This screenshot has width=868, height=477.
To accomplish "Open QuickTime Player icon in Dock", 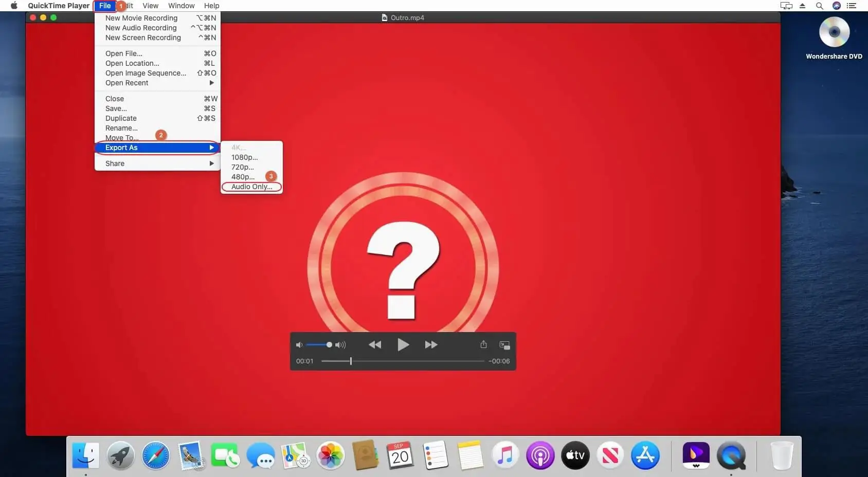I will coord(731,455).
